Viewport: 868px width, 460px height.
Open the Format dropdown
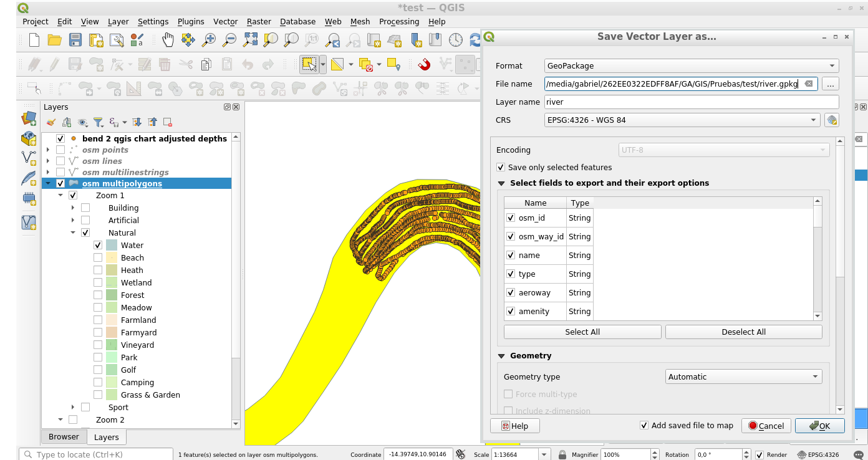coord(692,65)
